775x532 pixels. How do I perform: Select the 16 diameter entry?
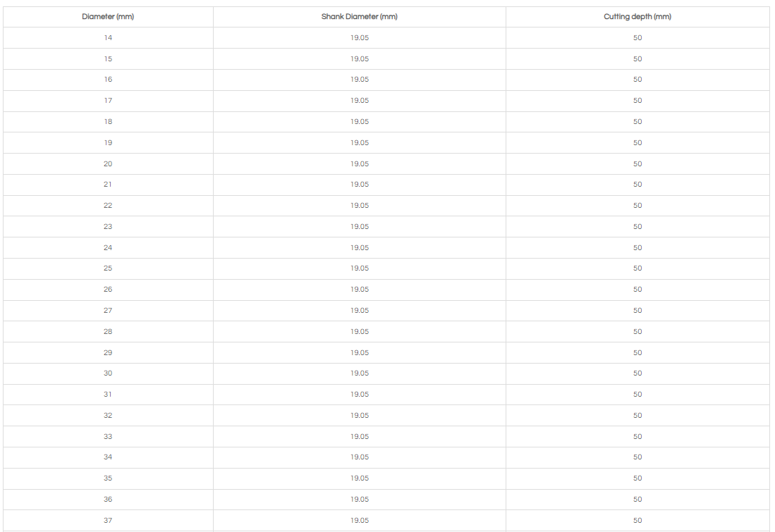(x=108, y=80)
